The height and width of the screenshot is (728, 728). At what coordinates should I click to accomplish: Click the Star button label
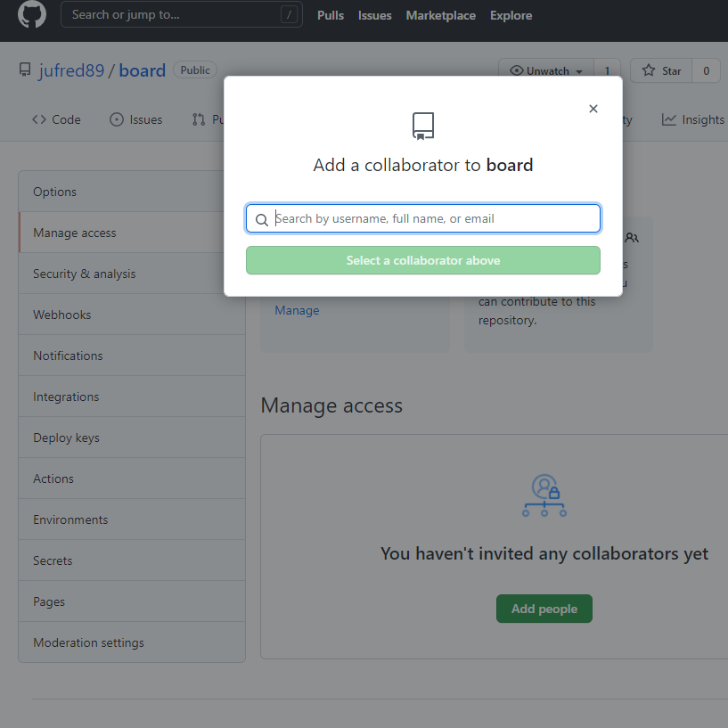click(x=671, y=70)
